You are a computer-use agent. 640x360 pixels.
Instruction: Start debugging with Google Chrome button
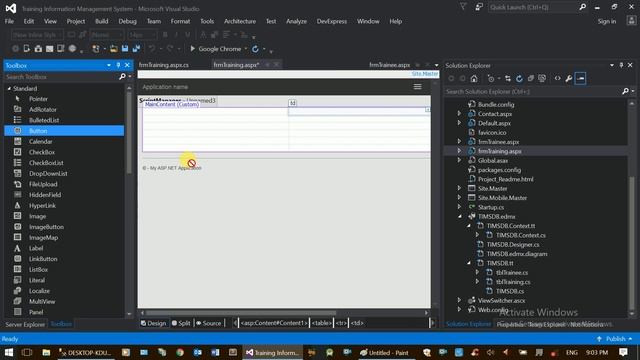215,49
